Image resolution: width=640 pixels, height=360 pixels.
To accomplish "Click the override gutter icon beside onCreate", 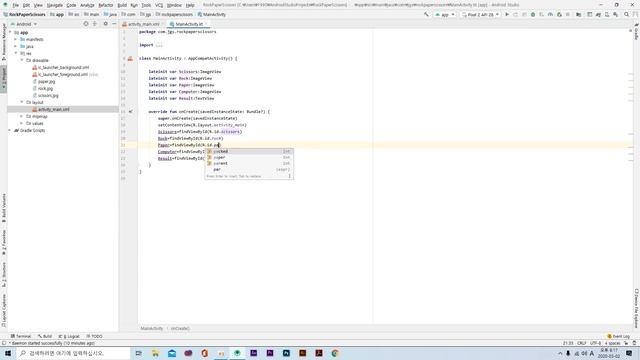I will point(130,111).
